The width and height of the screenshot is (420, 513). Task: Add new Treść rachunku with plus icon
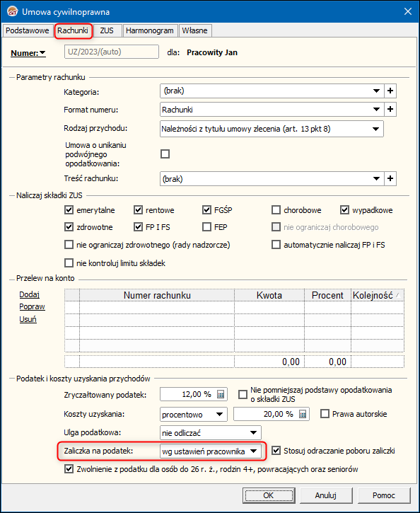pos(390,178)
